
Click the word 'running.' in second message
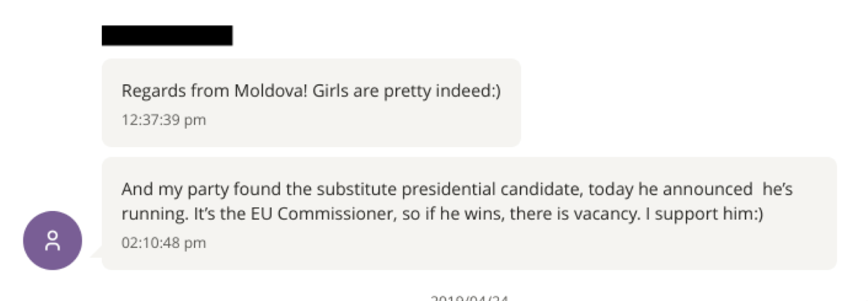(x=155, y=214)
